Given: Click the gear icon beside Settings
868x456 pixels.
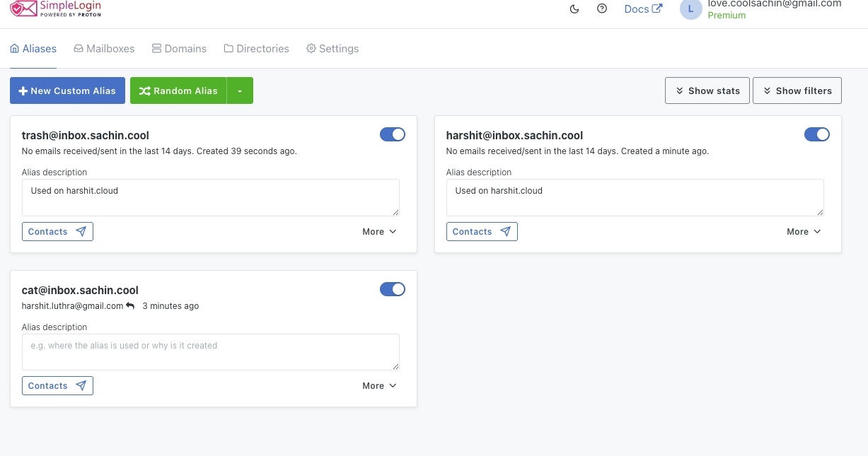Looking at the screenshot, I should pyautogui.click(x=310, y=48).
